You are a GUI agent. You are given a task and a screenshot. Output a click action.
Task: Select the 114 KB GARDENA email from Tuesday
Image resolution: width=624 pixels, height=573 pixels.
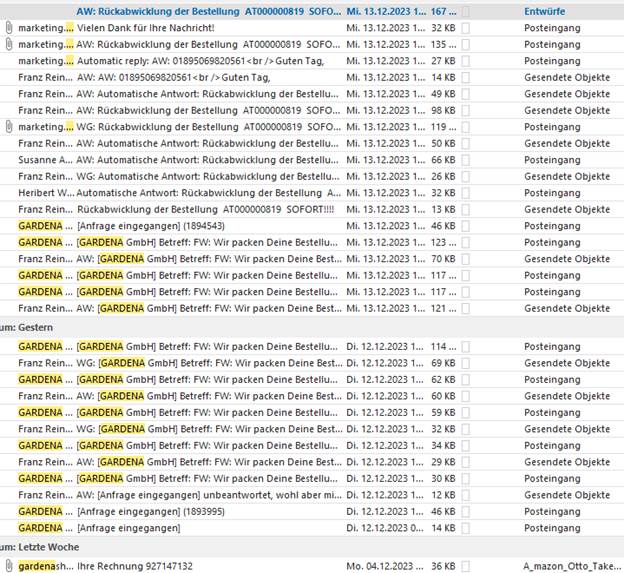(x=312, y=347)
